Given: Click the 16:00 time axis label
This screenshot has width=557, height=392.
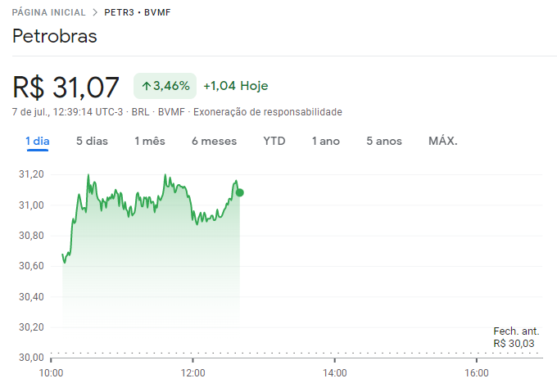Looking at the screenshot, I should point(476,373).
